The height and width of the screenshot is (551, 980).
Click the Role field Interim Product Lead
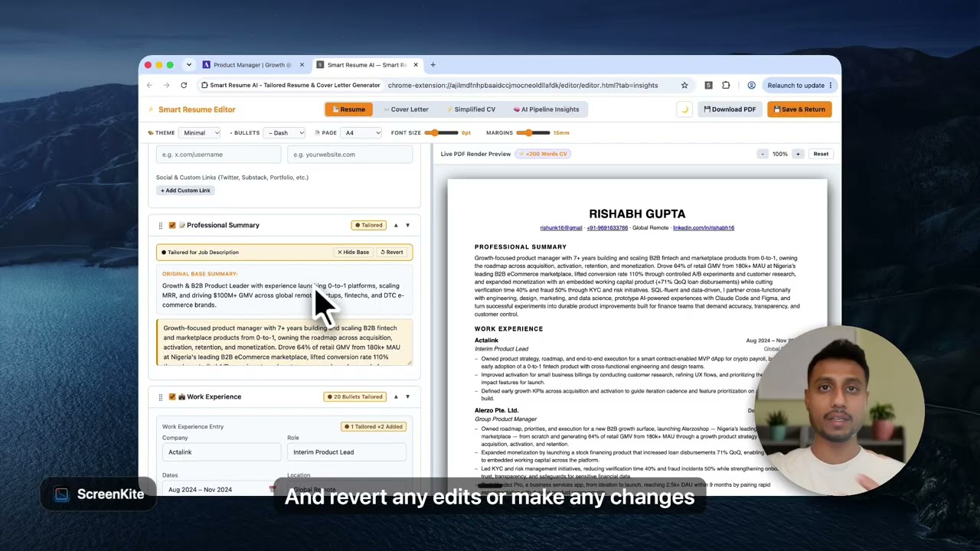click(x=347, y=452)
